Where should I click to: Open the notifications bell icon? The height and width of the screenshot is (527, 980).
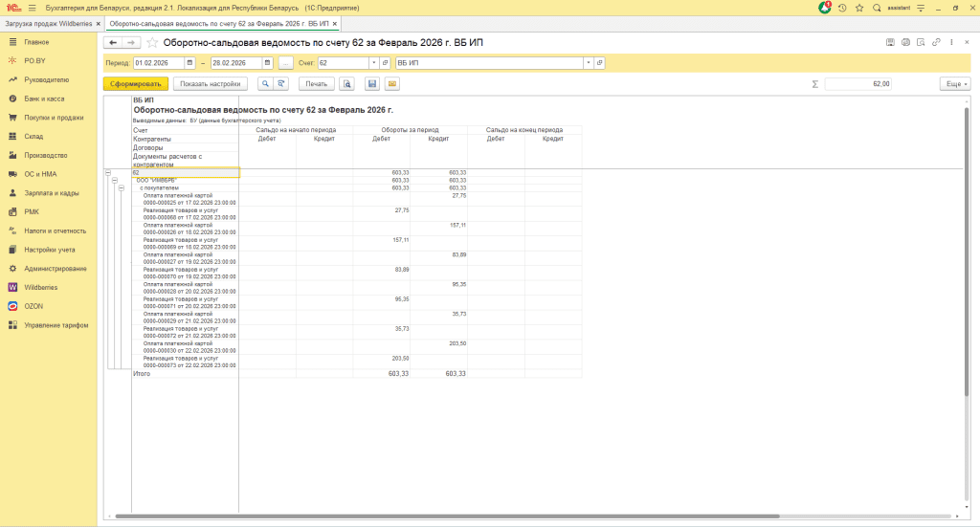point(825,8)
